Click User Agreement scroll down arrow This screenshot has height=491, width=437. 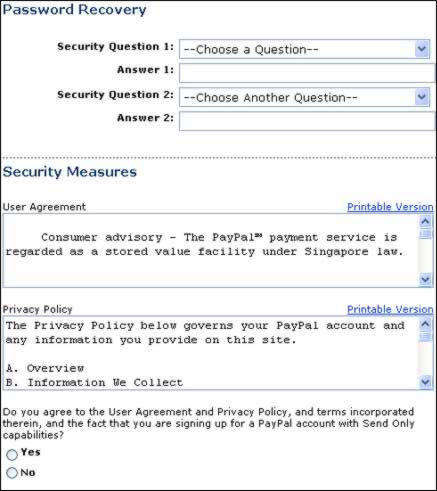(425, 279)
